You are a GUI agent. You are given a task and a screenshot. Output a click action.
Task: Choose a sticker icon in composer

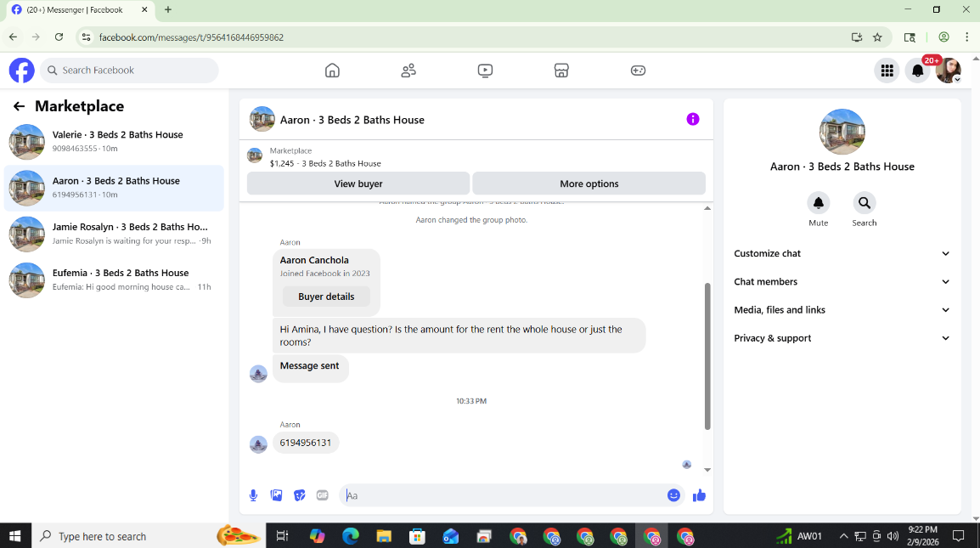click(300, 495)
